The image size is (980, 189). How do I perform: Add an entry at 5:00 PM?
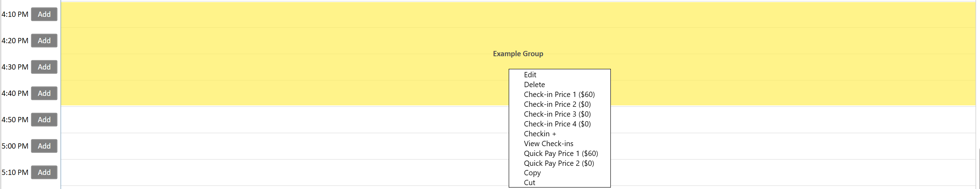click(44, 146)
